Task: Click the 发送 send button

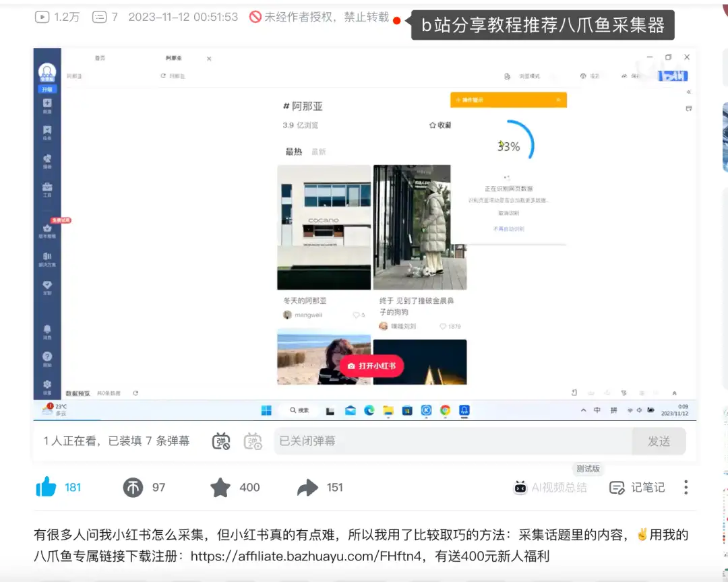Action: tap(659, 441)
